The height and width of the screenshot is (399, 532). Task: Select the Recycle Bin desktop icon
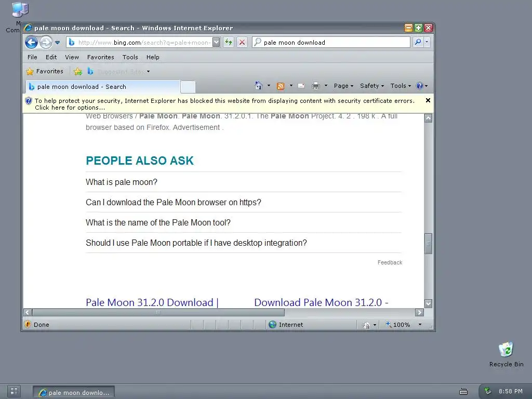pyautogui.click(x=506, y=354)
